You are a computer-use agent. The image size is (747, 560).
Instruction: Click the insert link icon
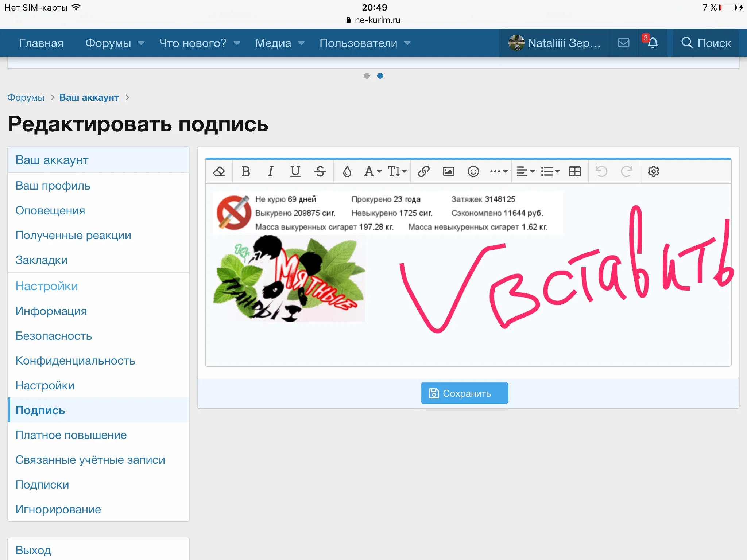(x=423, y=171)
